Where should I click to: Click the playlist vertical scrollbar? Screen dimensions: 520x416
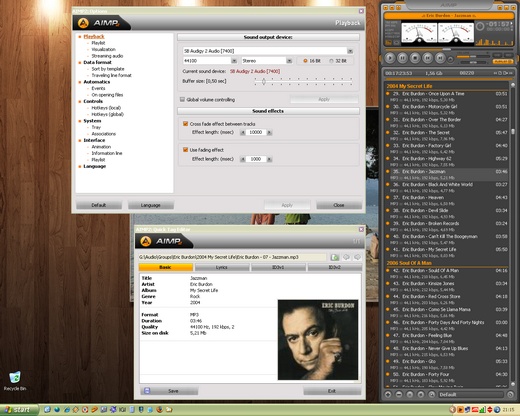tap(513, 233)
